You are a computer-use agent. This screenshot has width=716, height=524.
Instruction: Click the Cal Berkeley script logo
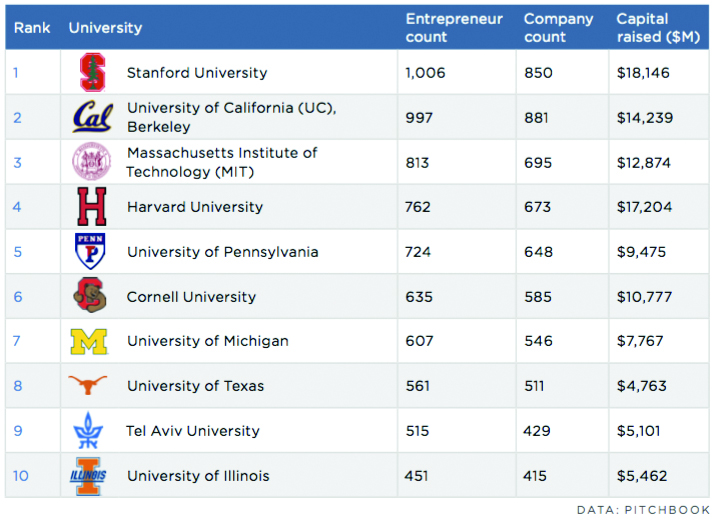pyautogui.click(x=93, y=117)
